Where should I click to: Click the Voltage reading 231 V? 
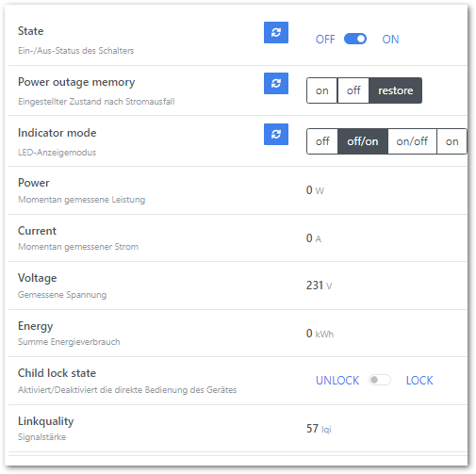click(319, 286)
